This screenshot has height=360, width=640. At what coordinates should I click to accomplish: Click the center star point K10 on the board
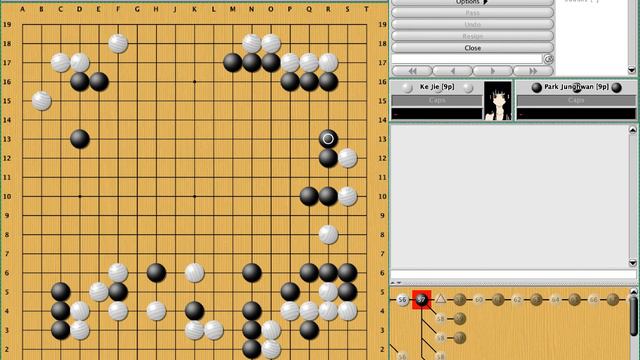click(194, 196)
